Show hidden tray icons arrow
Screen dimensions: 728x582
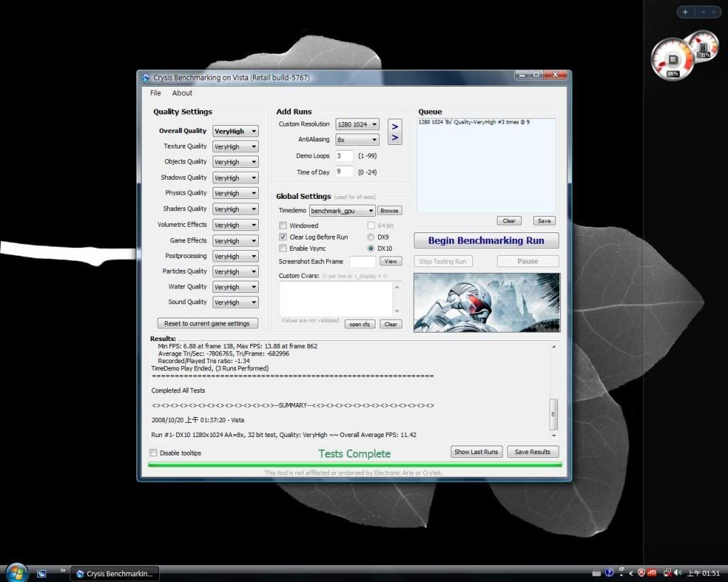pos(631,573)
